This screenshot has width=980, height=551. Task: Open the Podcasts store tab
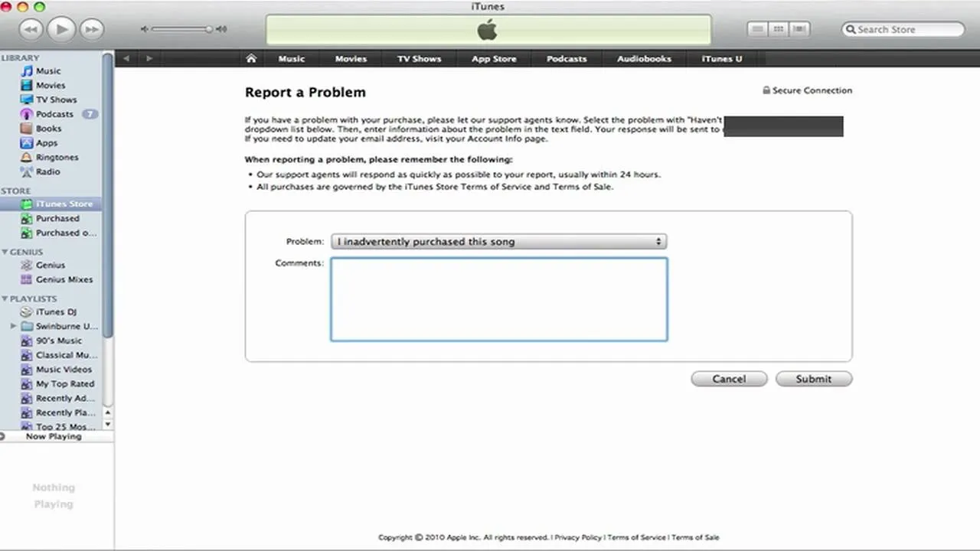[567, 59]
